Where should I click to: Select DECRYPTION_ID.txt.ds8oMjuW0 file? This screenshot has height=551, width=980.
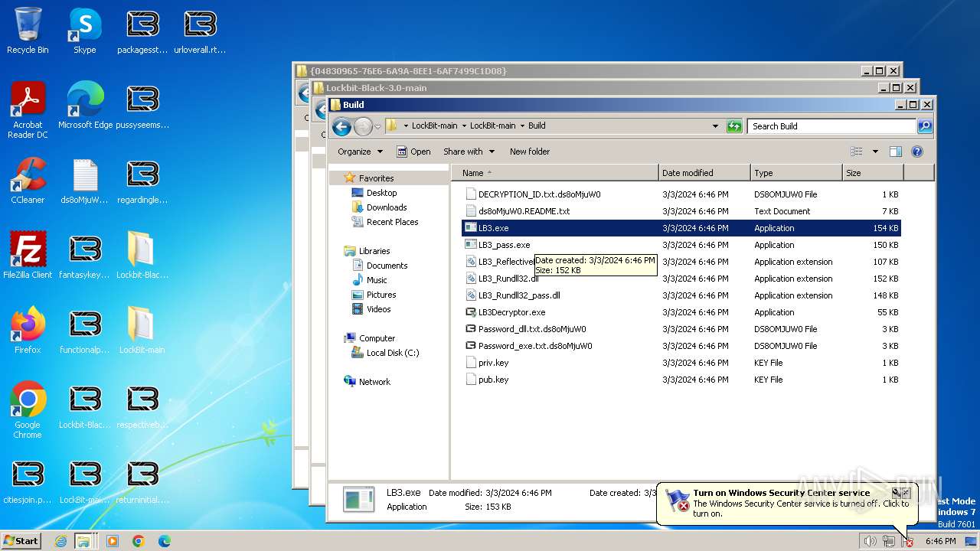[681, 194]
